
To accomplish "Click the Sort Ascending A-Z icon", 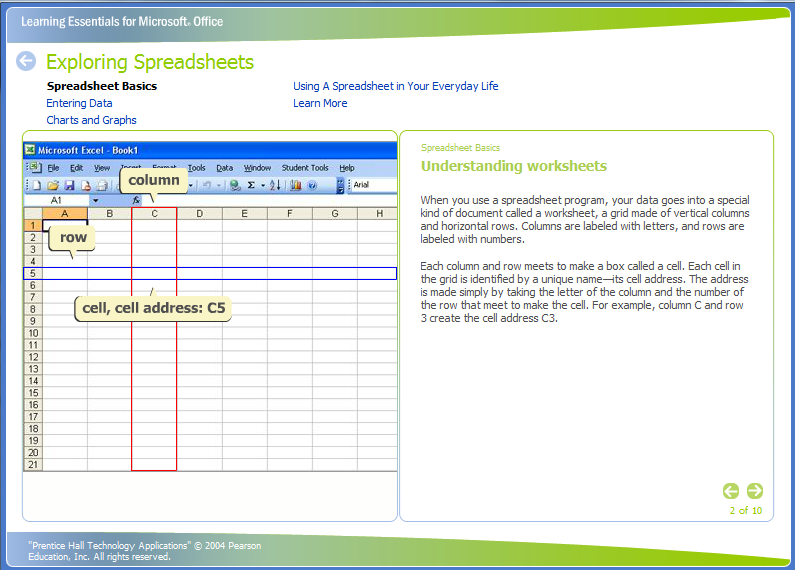I will 275,185.
